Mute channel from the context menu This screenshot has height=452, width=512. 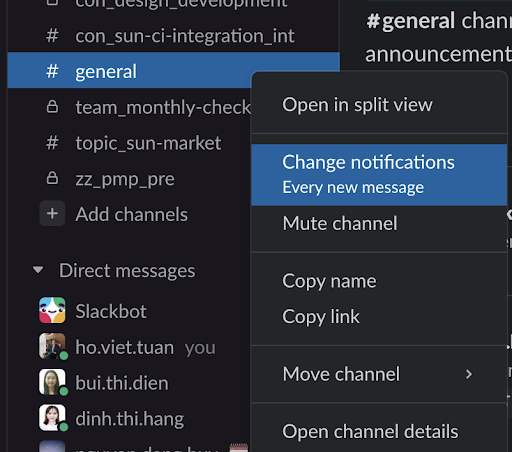(x=379, y=223)
